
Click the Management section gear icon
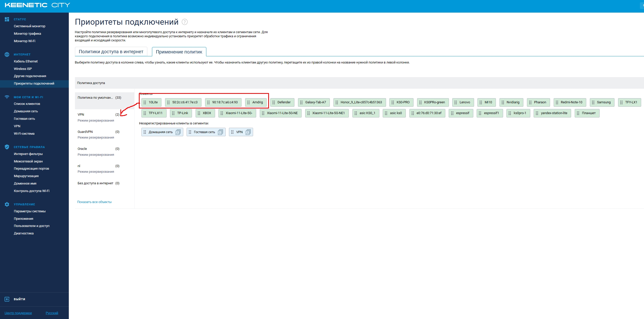point(7,204)
